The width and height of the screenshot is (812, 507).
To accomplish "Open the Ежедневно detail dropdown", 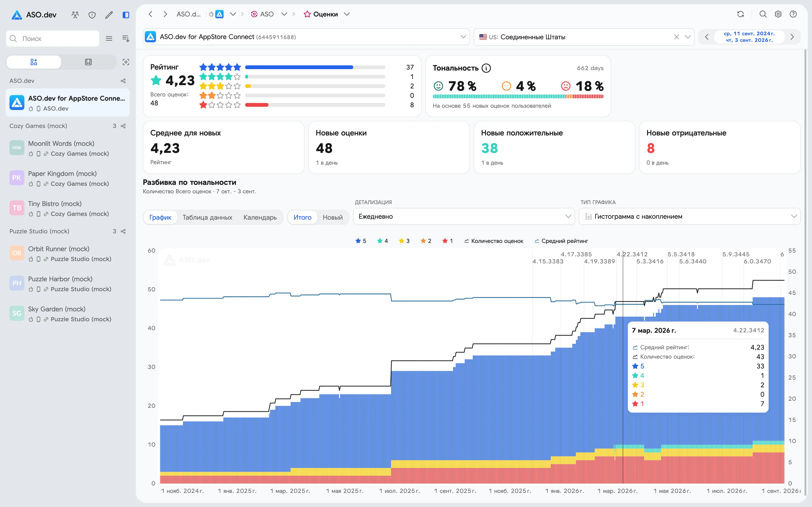I will (x=464, y=217).
